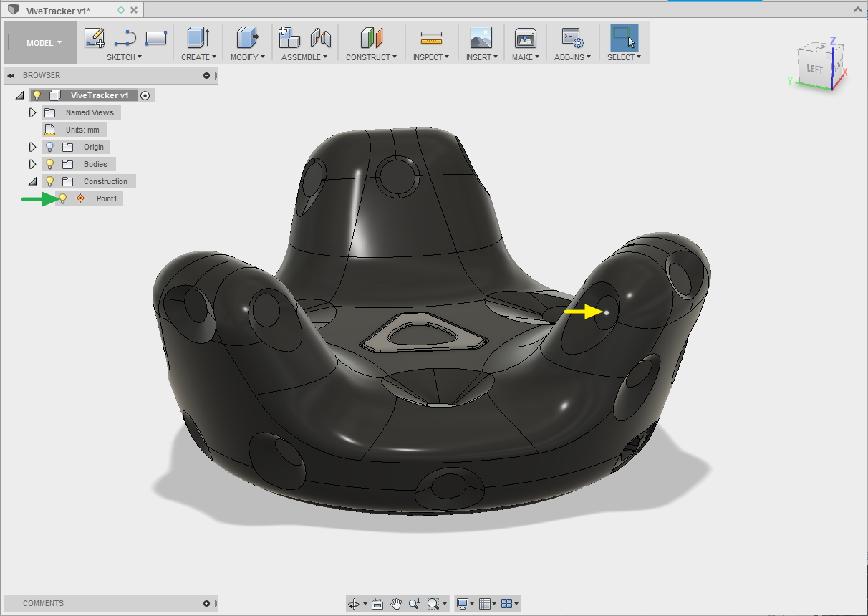
Task: Toggle the Construction folder visibility bulb
Action: 50,181
